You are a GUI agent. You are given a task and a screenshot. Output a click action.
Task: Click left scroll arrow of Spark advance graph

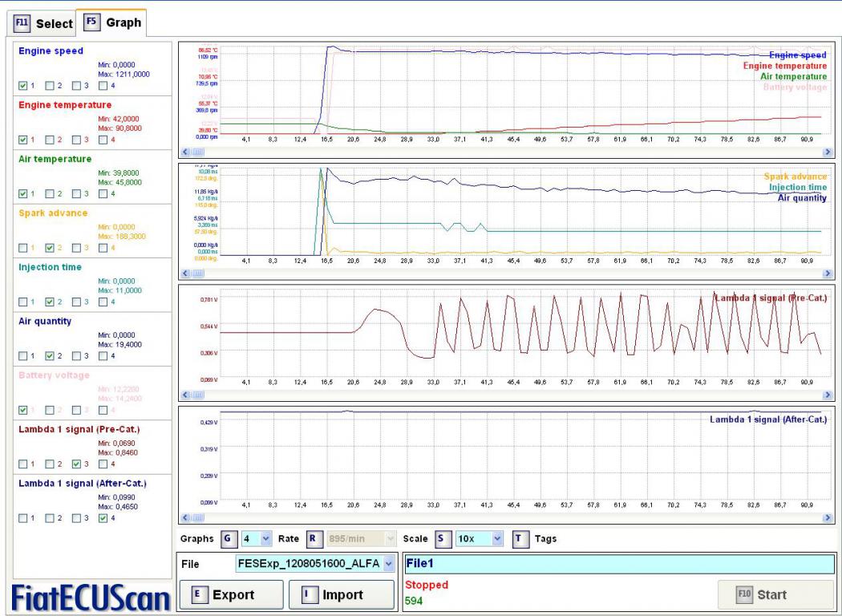point(184,273)
